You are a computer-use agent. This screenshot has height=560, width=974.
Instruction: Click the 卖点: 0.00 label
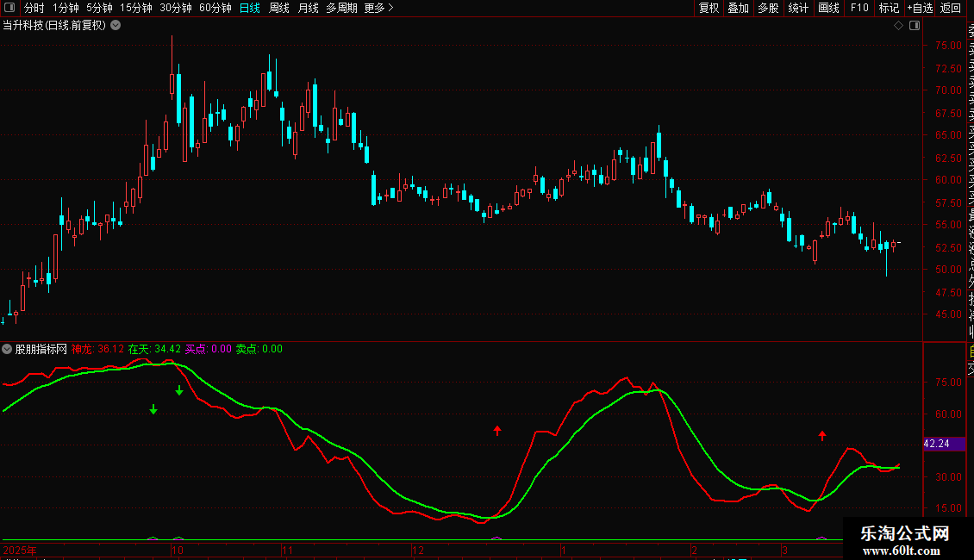(x=259, y=349)
